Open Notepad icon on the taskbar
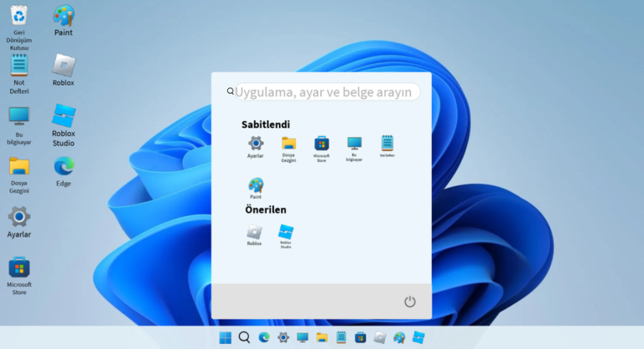The height and width of the screenshot is (349, 644). pos(341,337)
